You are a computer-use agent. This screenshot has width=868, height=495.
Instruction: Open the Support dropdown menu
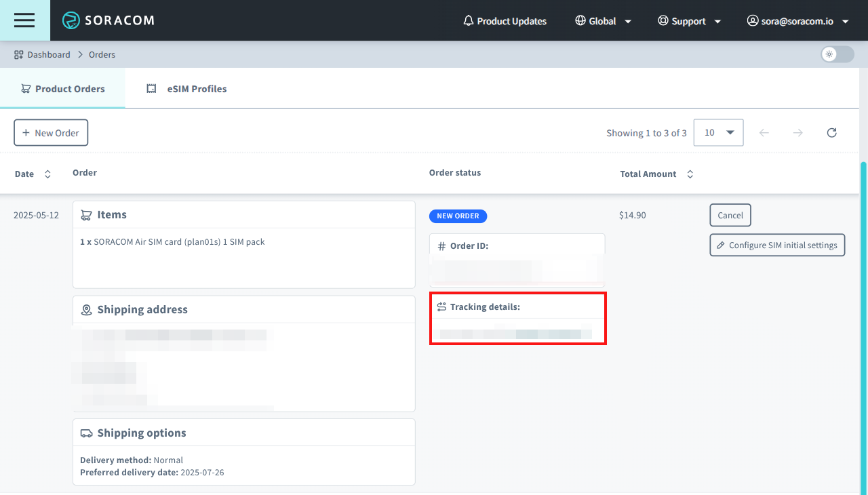(689, 20)
